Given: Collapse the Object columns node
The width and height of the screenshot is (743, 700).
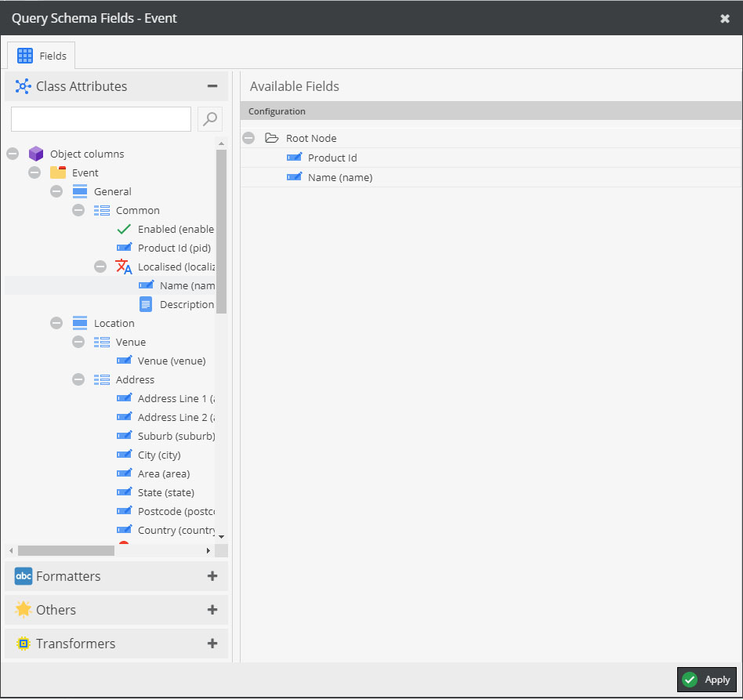Looking at the screenshot, I should [13, 154].
